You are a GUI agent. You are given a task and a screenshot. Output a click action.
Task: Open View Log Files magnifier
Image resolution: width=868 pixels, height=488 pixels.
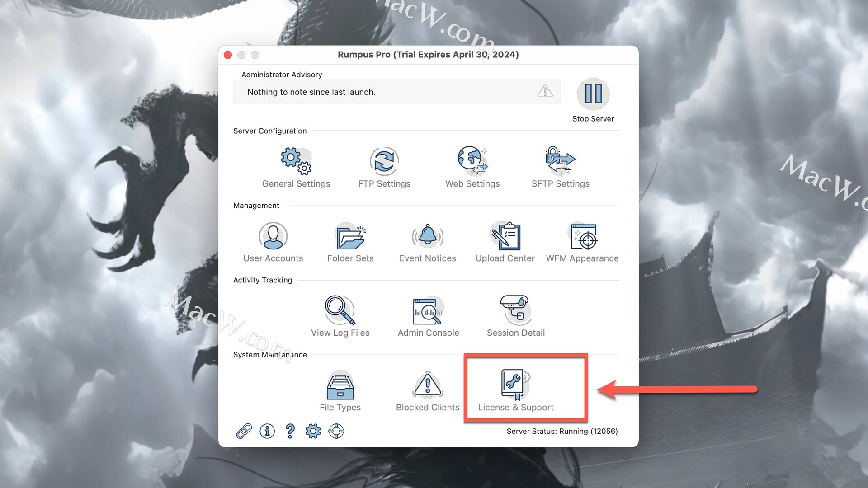(340, 310)
